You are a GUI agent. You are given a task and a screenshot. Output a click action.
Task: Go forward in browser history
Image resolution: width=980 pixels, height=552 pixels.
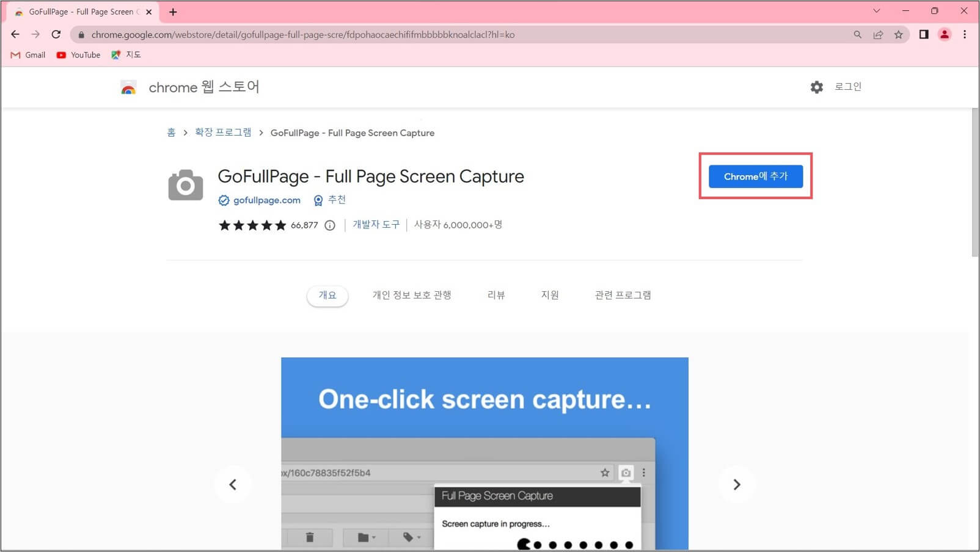35,34
